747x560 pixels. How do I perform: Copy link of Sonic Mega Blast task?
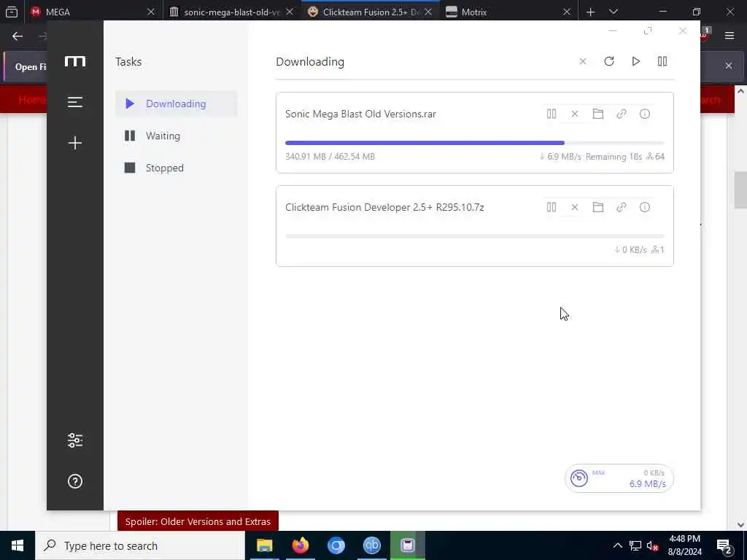622,114
